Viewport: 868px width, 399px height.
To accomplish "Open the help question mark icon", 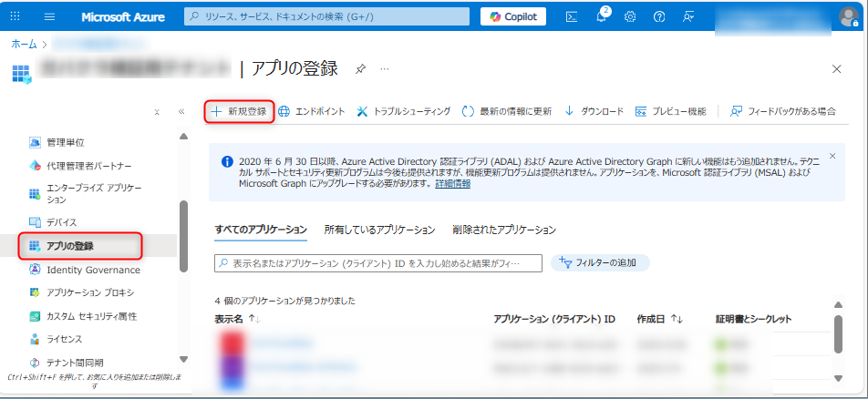I will (x=658, y=16).
